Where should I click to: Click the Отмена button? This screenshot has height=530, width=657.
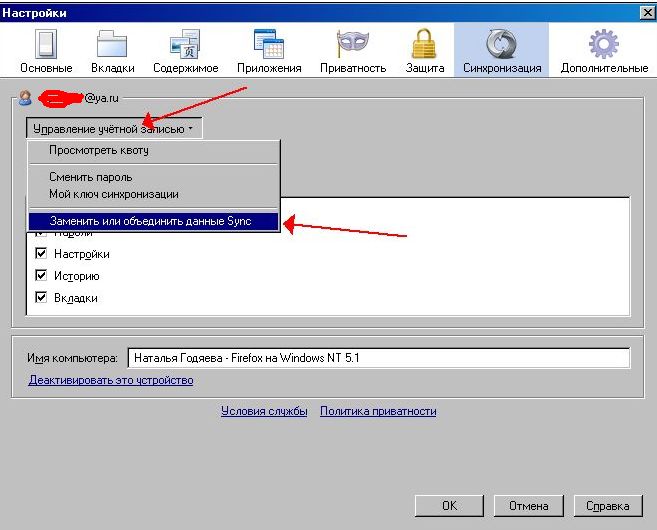click(528, 506)
